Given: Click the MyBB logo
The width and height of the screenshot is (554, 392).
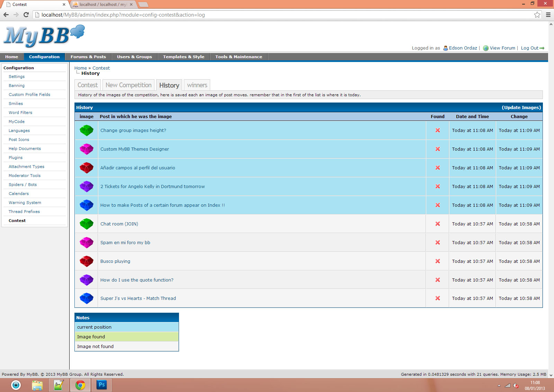Looking at the screenshot, I should click(44, 36).
